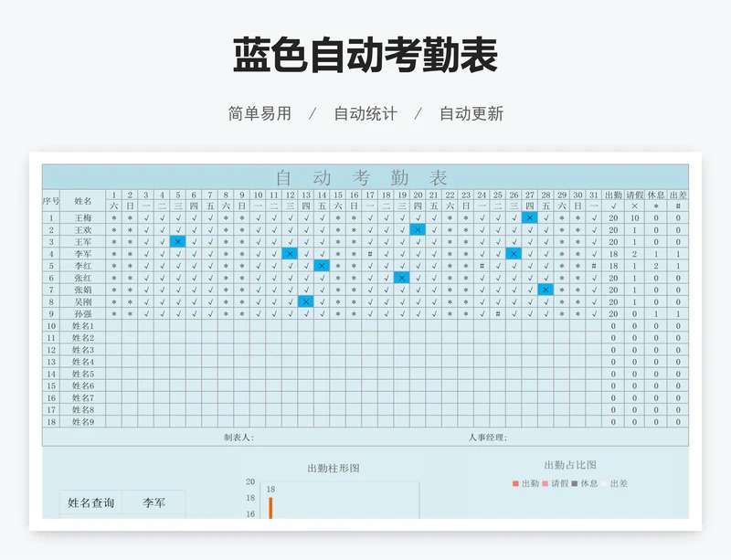Select the placeholder name cell 姓名5
The width and height of the screenshot is (731, 560).
pyautogui.click(x=82, y=374)
